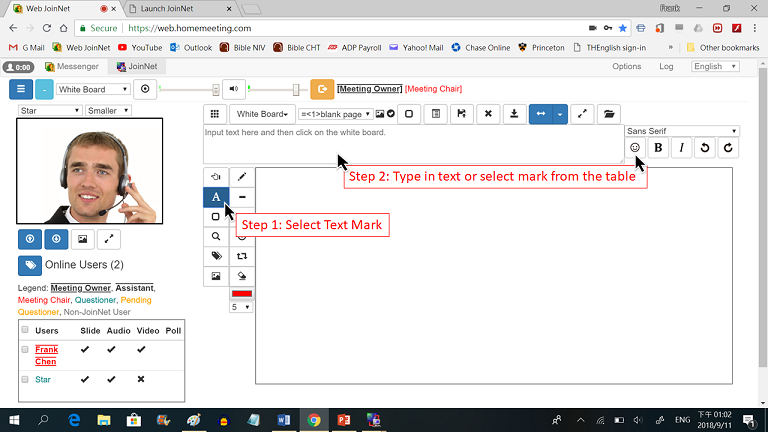The height and width of the screenshot is (432, 768).
Task: Toggle italic text formatting
Action: coord(681,148)
